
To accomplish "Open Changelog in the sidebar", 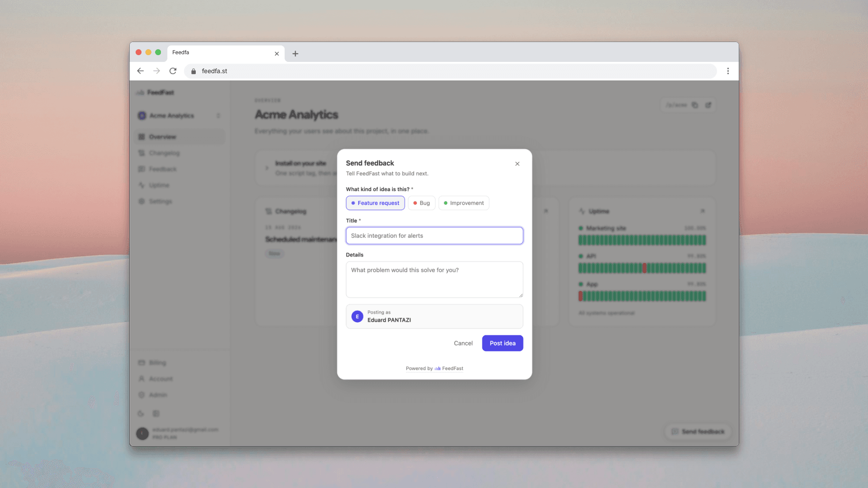I will [180, 153].
